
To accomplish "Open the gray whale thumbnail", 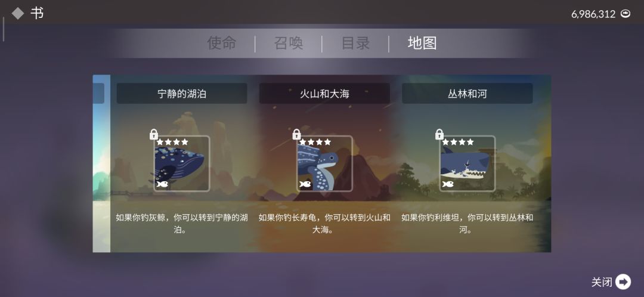I will click(181, 163).
